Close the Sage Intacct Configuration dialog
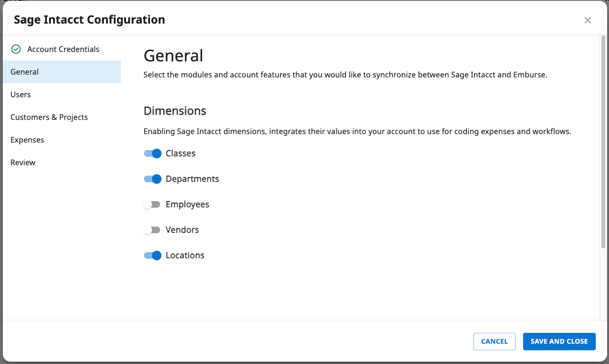The height and width of the screenshot is (364, 609). pos(588,20)
